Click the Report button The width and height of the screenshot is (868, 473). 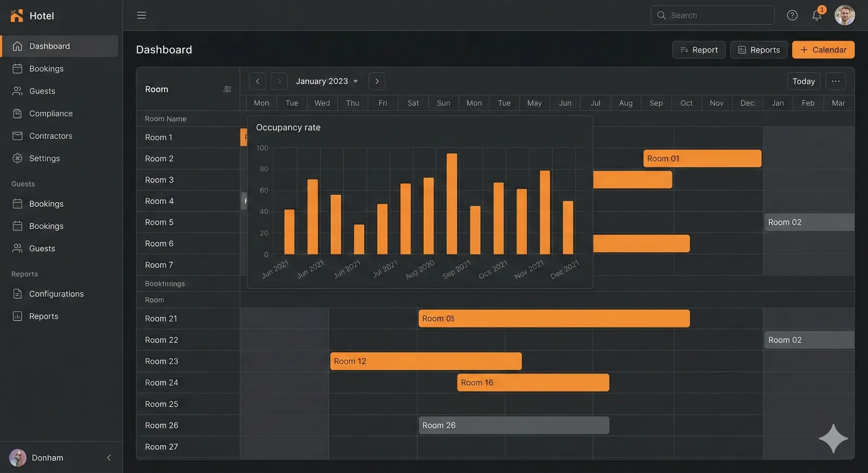(x=699, y=50)
